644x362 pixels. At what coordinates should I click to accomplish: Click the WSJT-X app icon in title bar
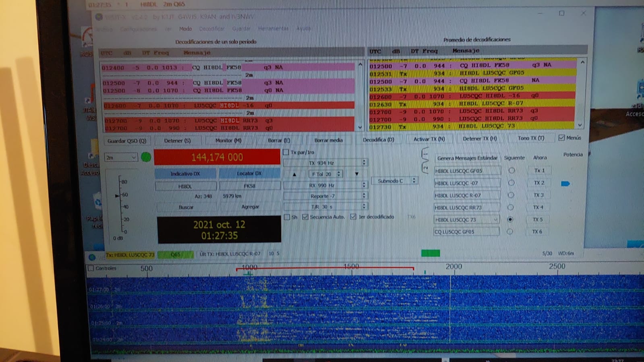click(x=99, y=17)
